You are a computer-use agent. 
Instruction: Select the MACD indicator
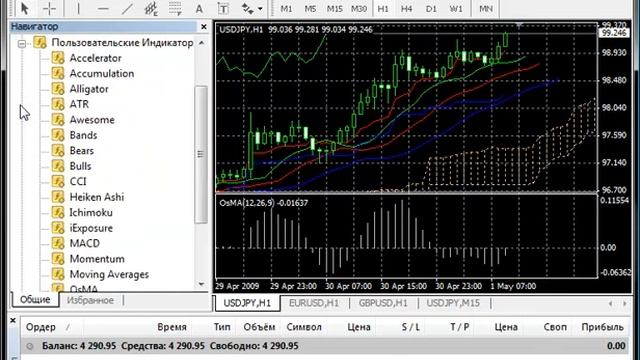(x=84, y=244)
